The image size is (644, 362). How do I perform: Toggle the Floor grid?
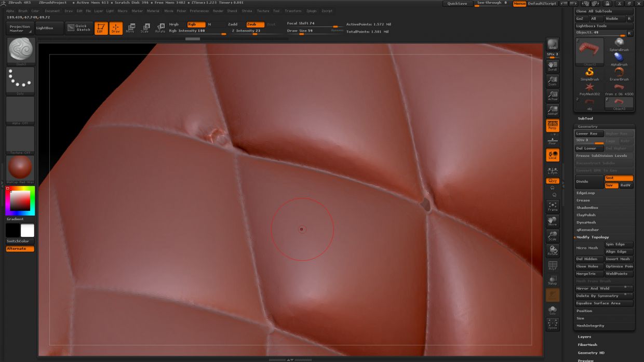coord(553,140)
